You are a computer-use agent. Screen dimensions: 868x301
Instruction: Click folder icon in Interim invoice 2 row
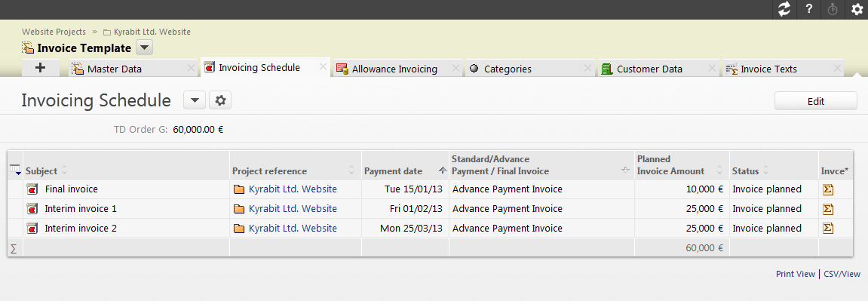click(238, 229)
